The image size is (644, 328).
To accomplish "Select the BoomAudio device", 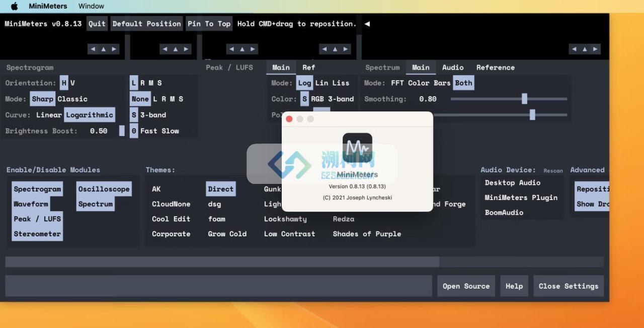I will [x=504, y=213].
